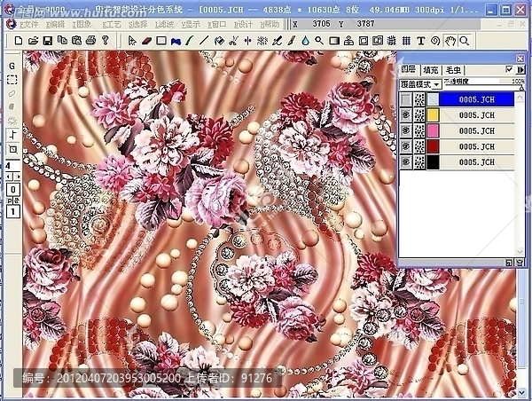Viewport: 532px width, 401px height.
Task: Open the layers panel flyout arrow menu
Action: tap(520, 69)
